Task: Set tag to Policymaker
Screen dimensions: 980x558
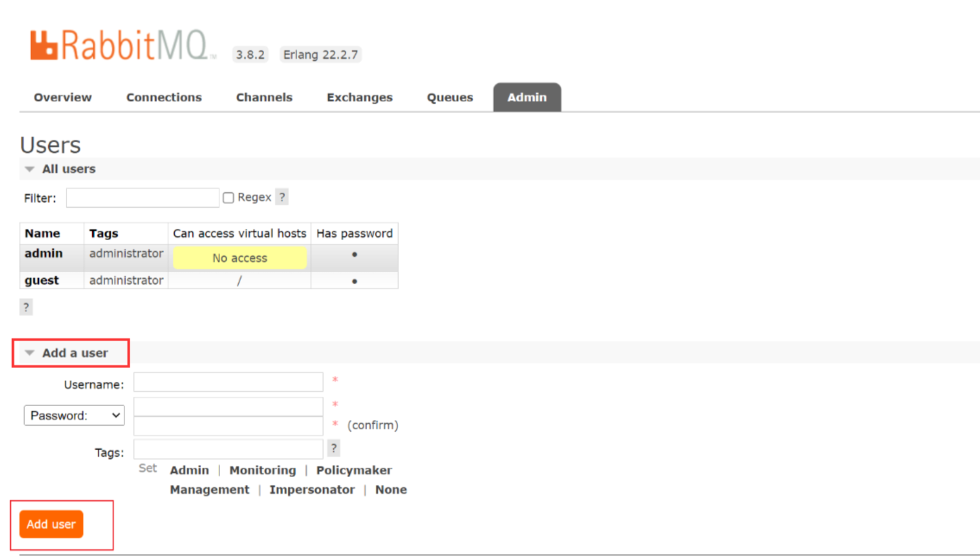Action: [x=354, y=470]
